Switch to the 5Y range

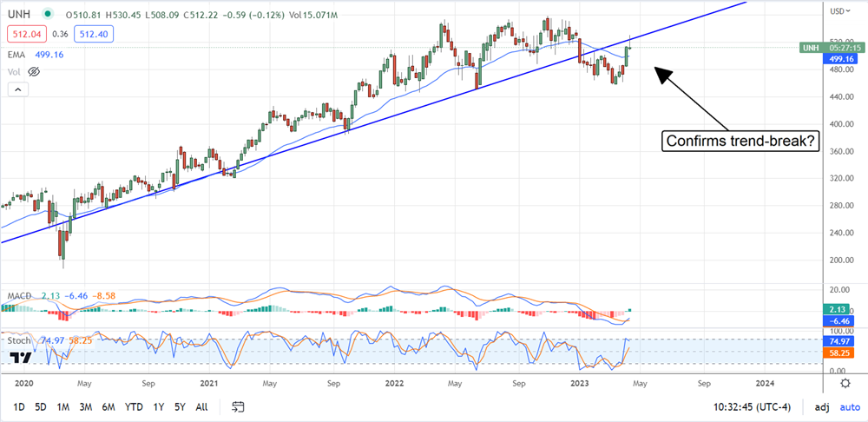(179, 406)
